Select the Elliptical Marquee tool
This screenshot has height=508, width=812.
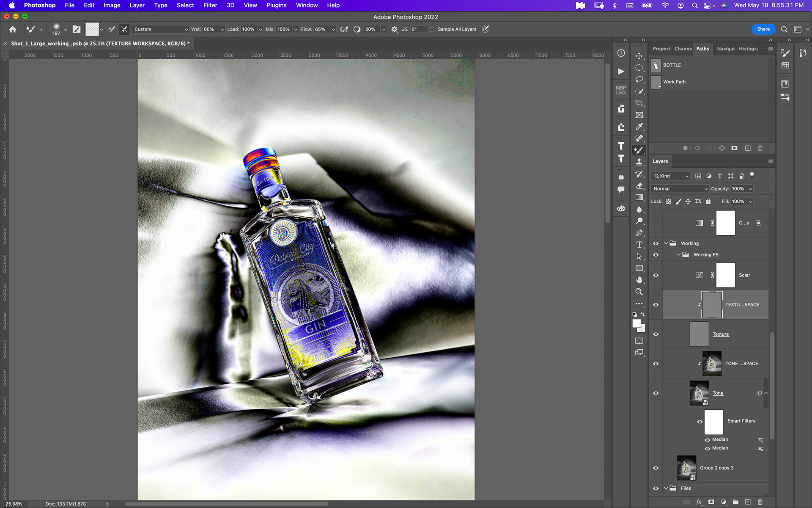click(x=639, y=68)
